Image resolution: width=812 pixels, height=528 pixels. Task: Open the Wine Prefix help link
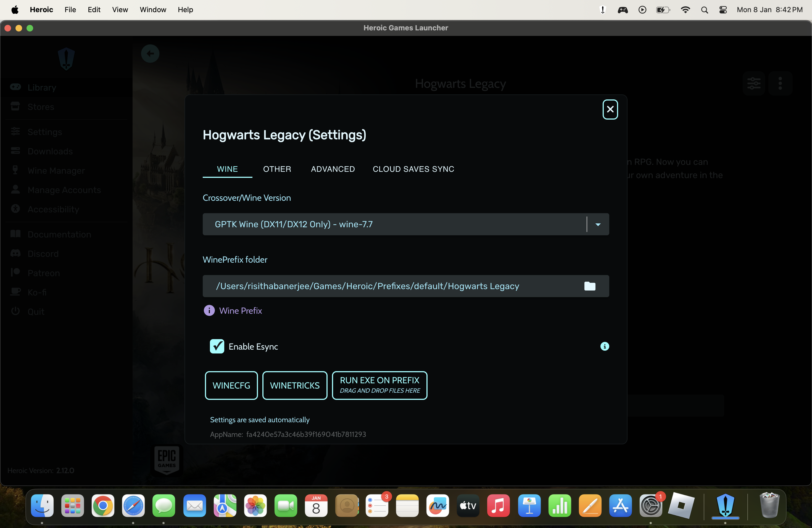click(241, 311)
